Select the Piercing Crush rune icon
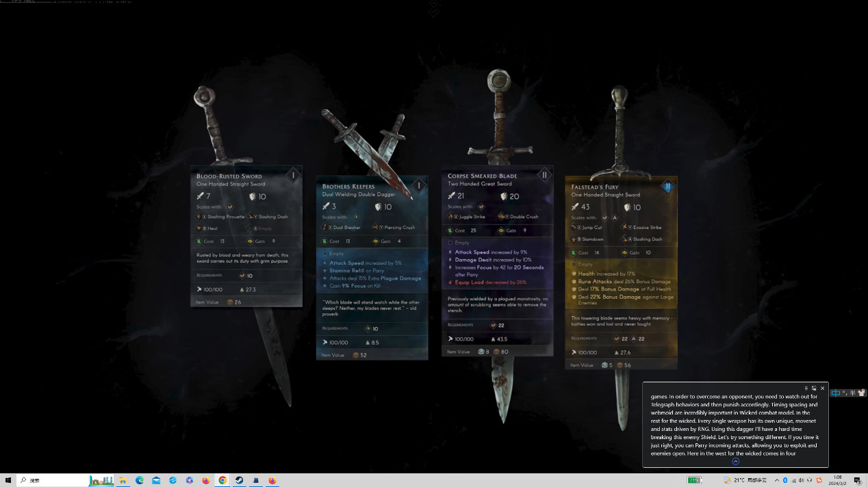The width and height of the screenshot is (868, 487). (374, 227)
